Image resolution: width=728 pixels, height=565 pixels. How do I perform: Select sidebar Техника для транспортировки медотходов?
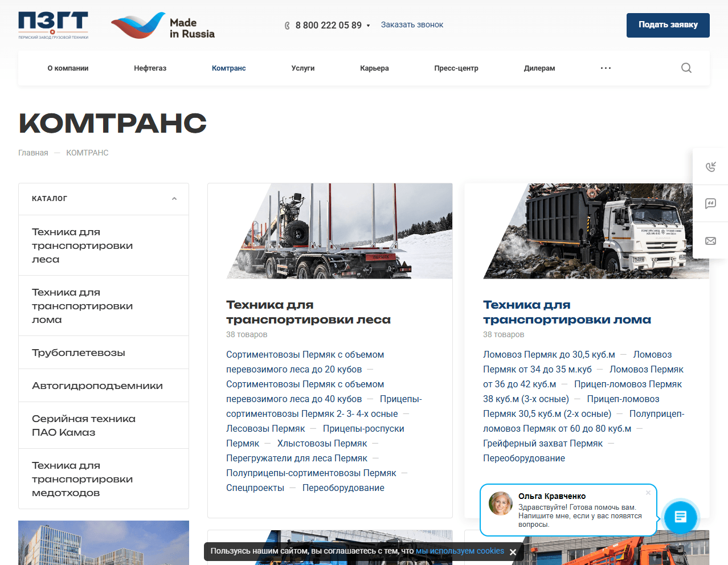point(104,479)
